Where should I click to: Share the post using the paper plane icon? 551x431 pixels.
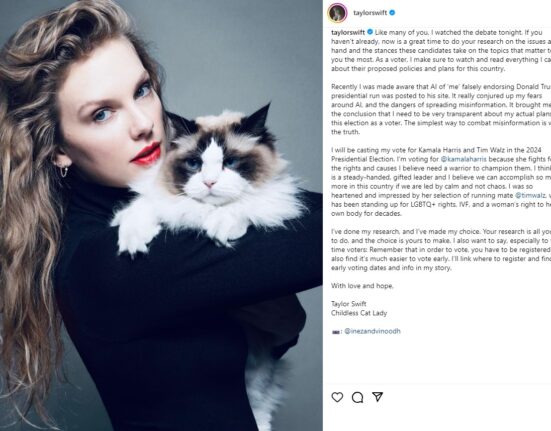click(377, 397)
